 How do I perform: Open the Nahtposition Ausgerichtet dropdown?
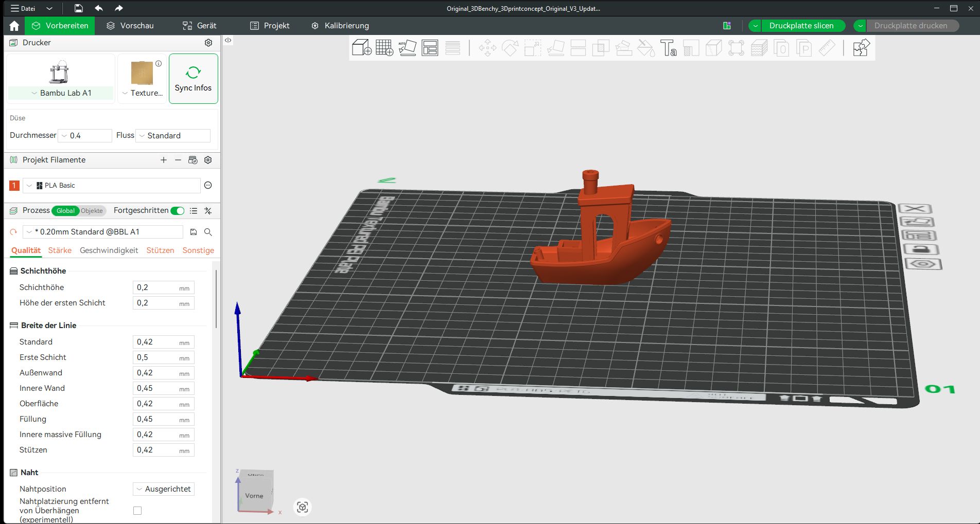point(163,489)
